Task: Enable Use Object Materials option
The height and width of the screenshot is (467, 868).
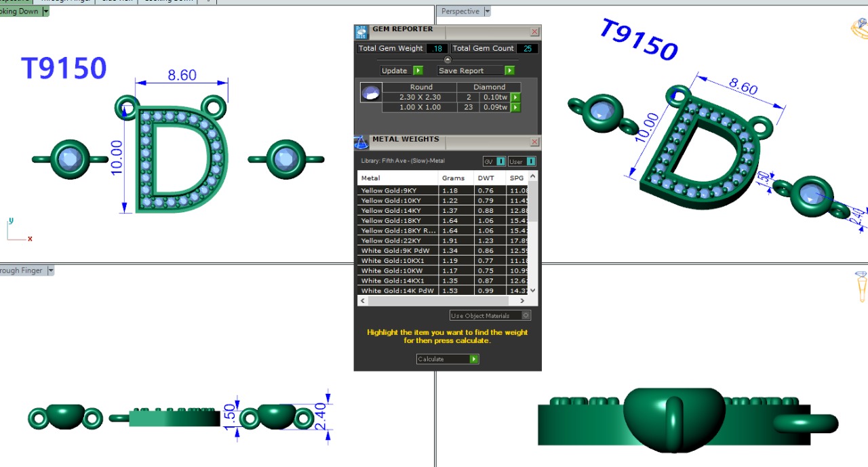Action: (x=526, y=316)
